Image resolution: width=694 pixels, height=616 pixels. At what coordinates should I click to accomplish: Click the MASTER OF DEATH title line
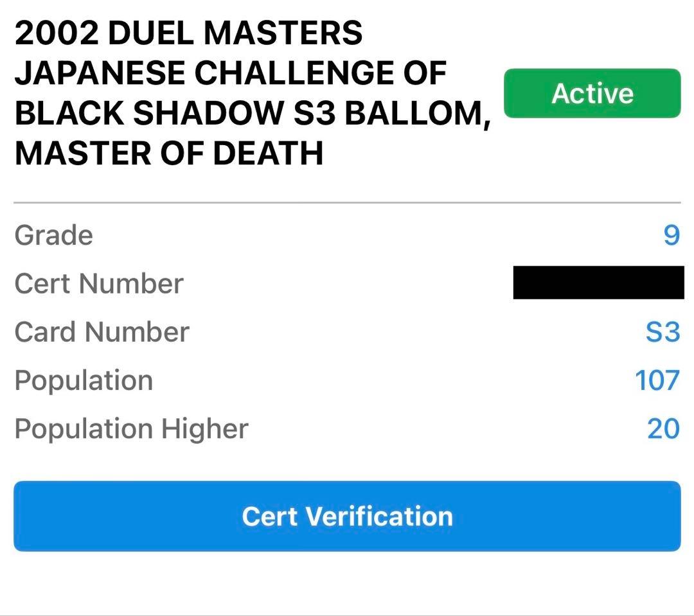click(x=168, y=153)
